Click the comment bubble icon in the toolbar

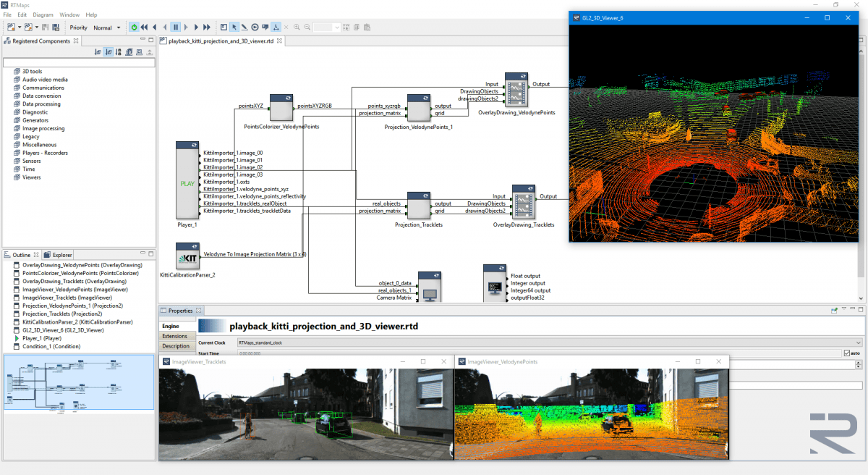(264, 27)
